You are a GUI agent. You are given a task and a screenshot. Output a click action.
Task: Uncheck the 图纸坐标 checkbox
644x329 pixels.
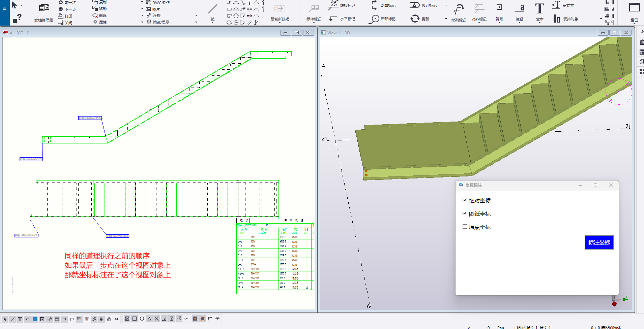pyautogui.click(x=465, y=213)
